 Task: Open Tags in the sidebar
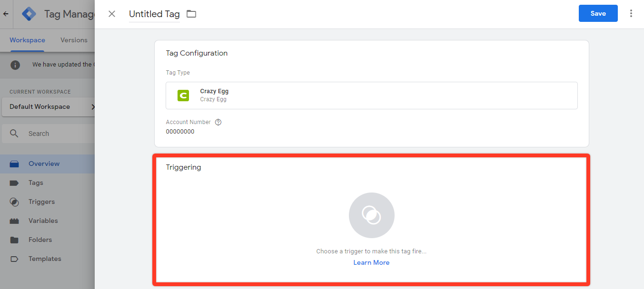(48, 183)
